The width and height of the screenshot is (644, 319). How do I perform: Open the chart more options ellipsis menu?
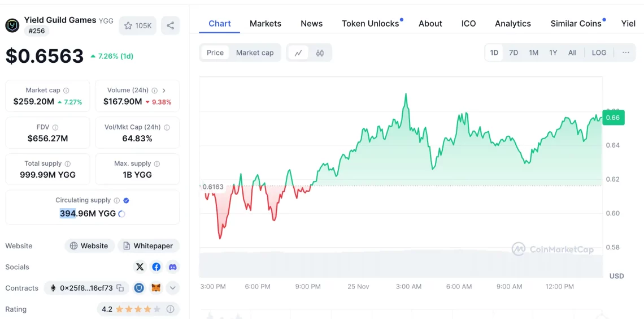pyautogui.click(x=625, y=53)
